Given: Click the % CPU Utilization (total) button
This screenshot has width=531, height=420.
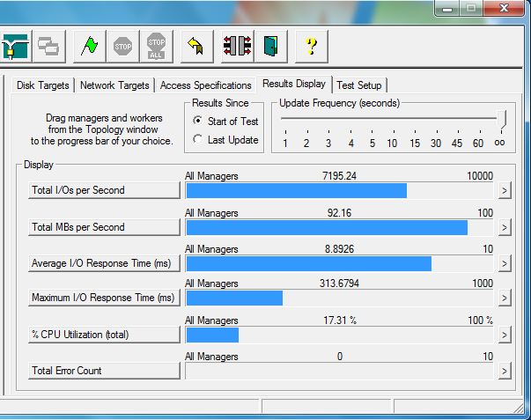Looking at the screenshot, I should click(104, 335).
